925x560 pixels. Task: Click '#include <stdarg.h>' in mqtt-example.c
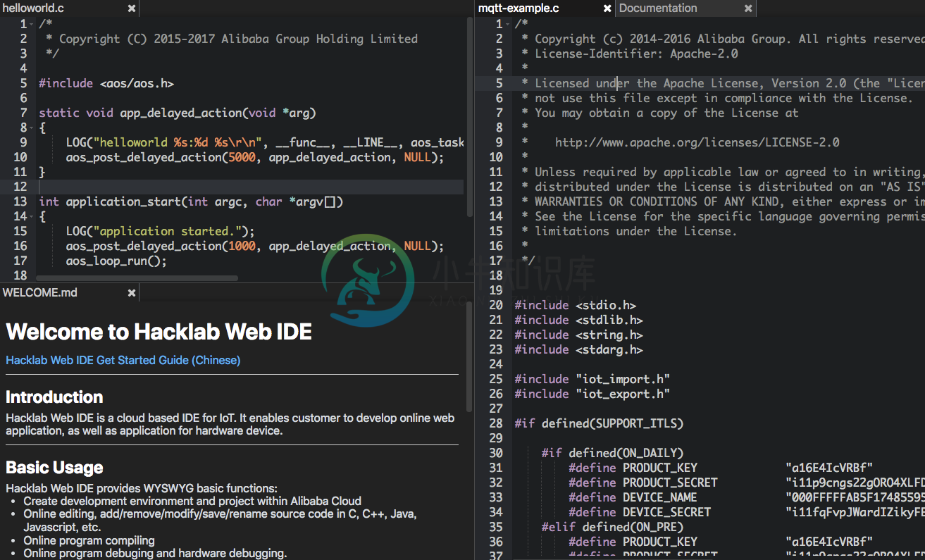coord(579,349)
